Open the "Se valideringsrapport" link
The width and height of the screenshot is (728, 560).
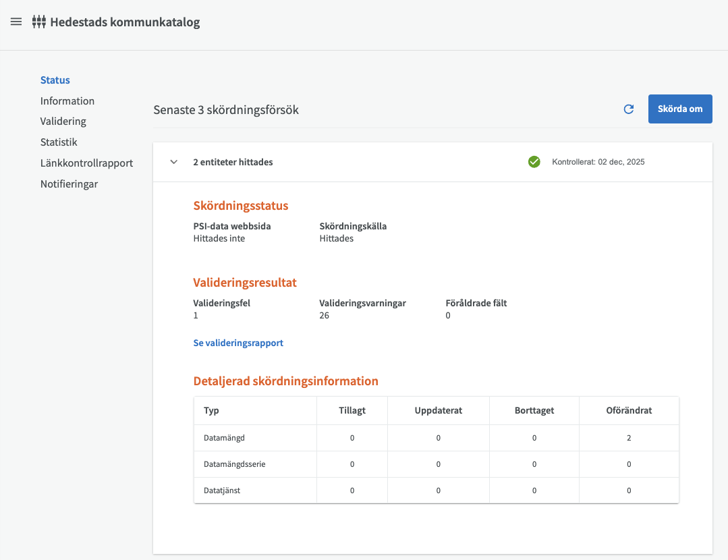[x=238, y=343]
